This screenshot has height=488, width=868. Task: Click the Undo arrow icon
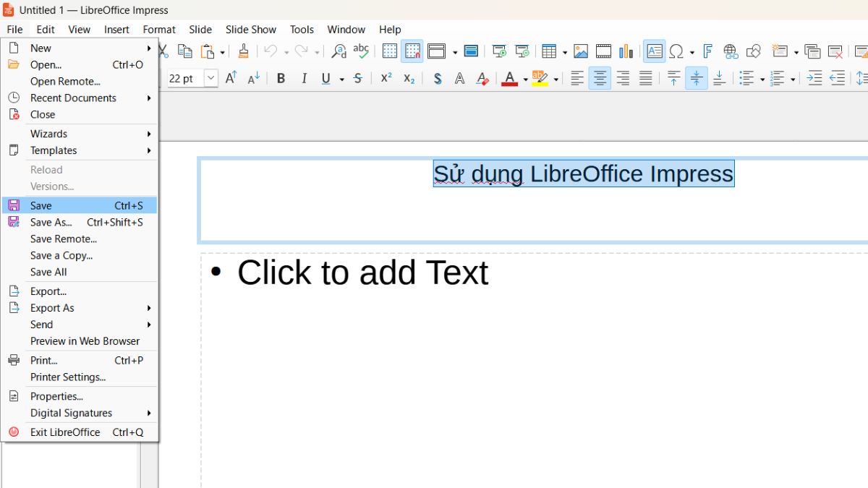271,51
